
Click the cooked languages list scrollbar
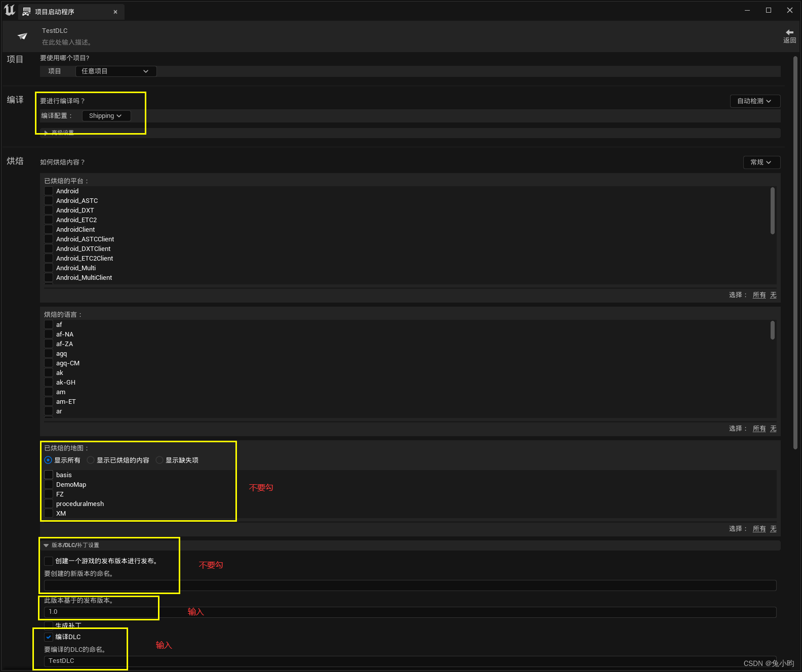[x=773, y=330]
